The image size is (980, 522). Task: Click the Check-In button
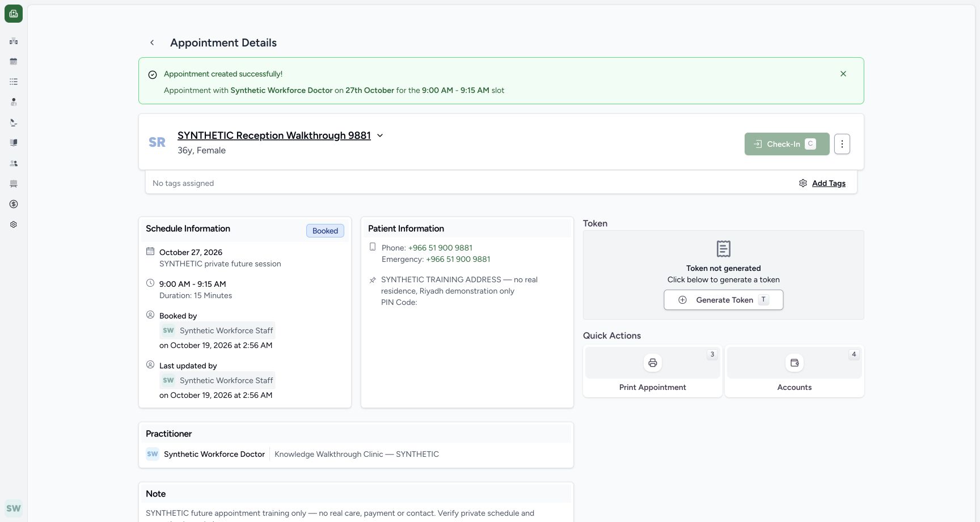click(x=787, y=144)
